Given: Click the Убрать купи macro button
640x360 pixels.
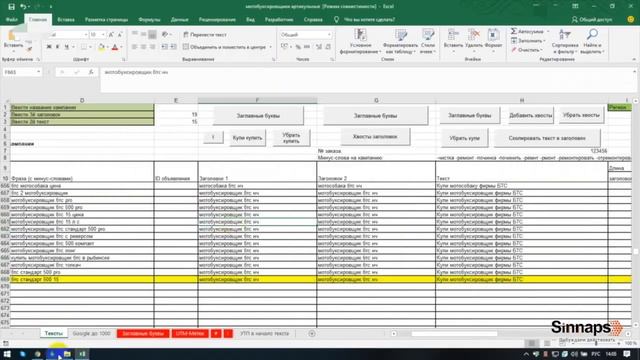Looking at the screenshot, I should [464, 138].
